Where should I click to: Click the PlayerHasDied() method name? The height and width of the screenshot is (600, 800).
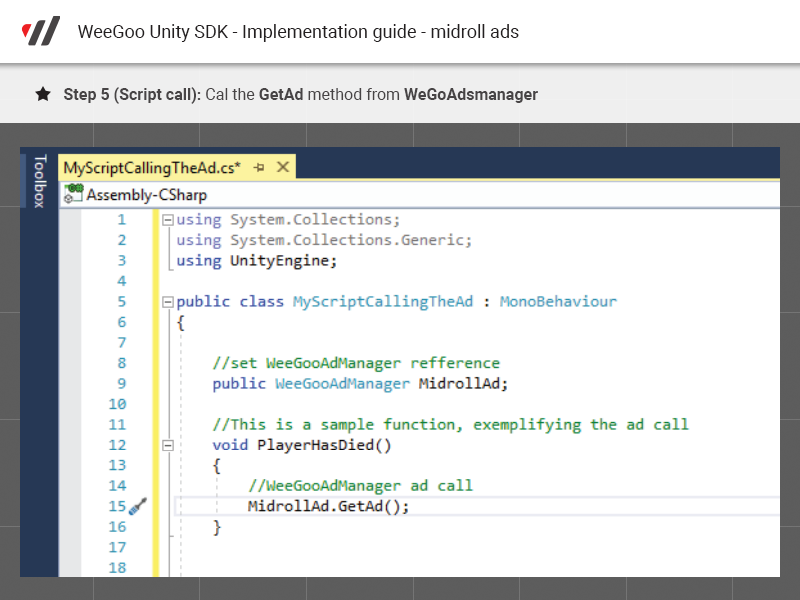click(x=324, y=445)
